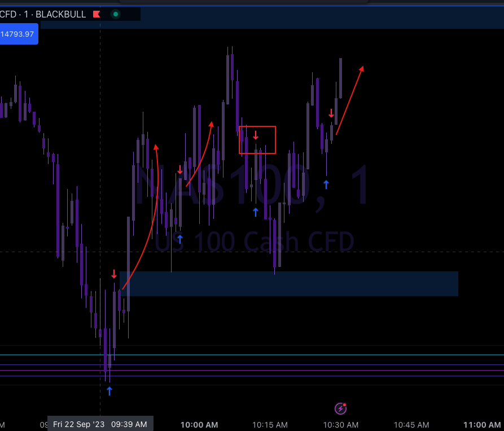Open symbol details via the "CFD" legend label

[x=7, y=14]
